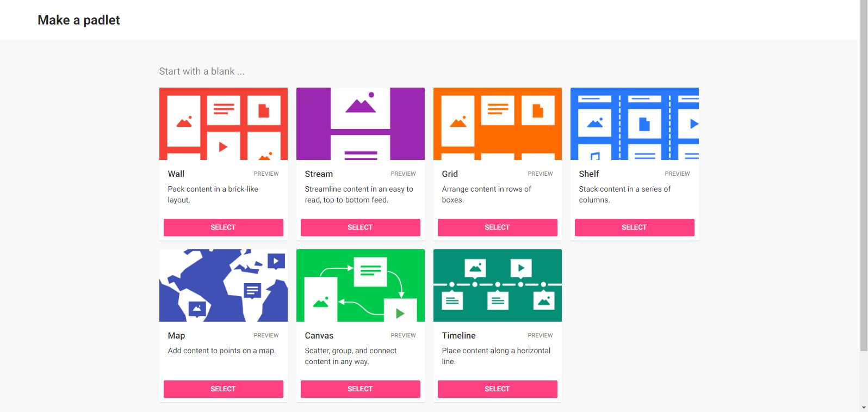
Task: Select the Timeline padlet format
Action: [x=497, y=389]
